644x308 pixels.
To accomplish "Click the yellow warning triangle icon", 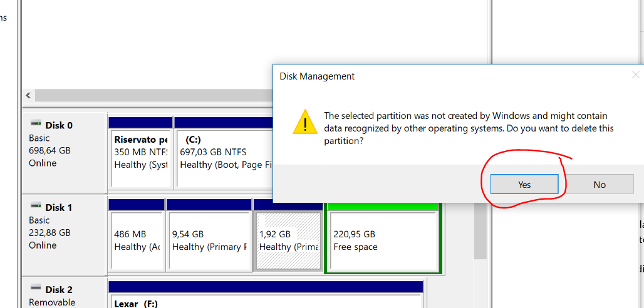I will click(304, 121).
